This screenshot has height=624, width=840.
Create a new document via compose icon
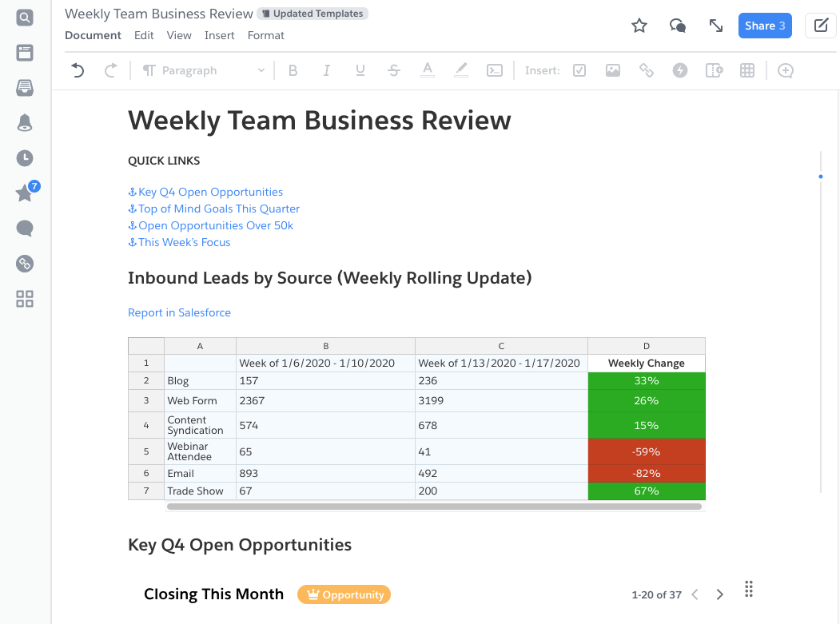point(820,25)
